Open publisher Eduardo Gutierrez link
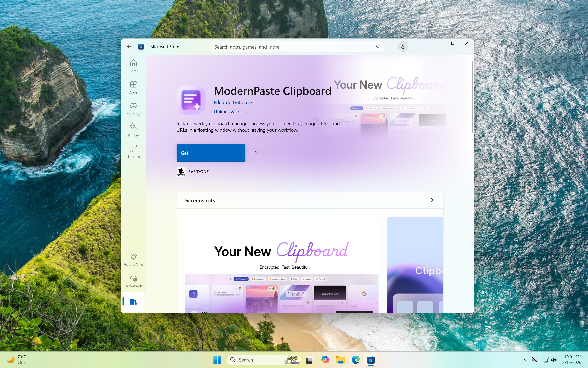Image resolution: width=588 pixels, height=368 pixels. (x=233, y=102)
